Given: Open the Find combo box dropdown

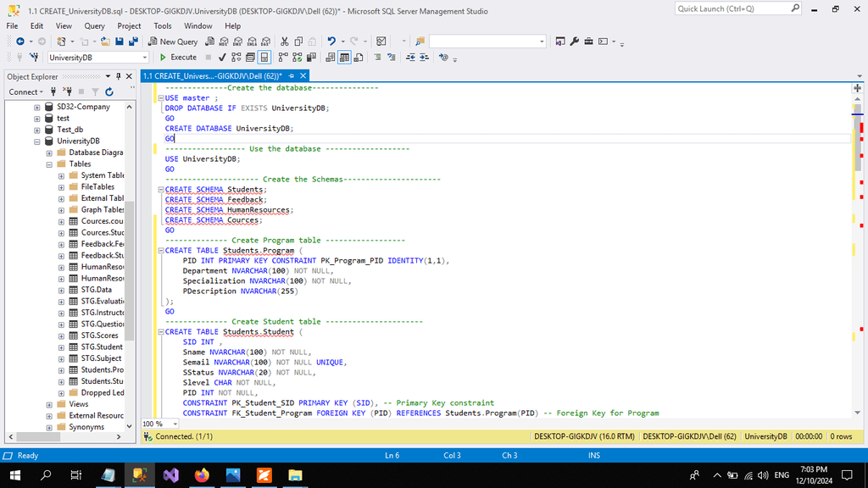Looking at the screenshot, I should tap(542, 42).
